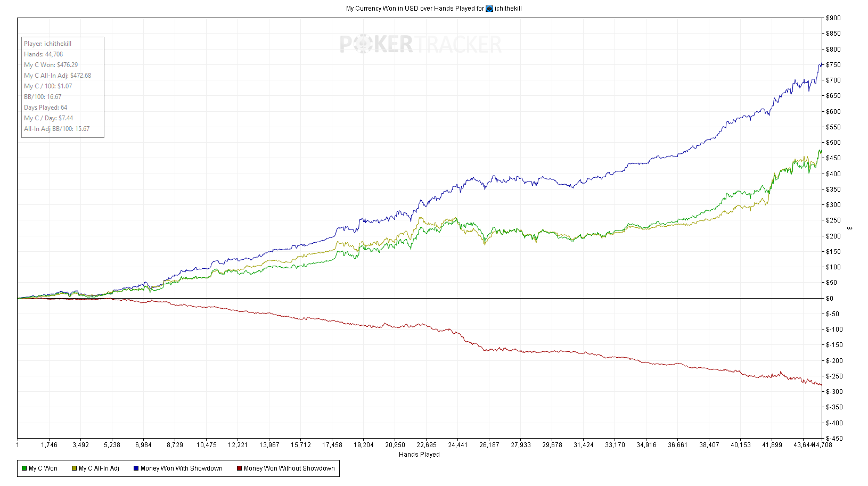Select "Money Won With Showdown" legend label
Image resolution: width=868 pixels, height=486 pixels.
[182, 468]
